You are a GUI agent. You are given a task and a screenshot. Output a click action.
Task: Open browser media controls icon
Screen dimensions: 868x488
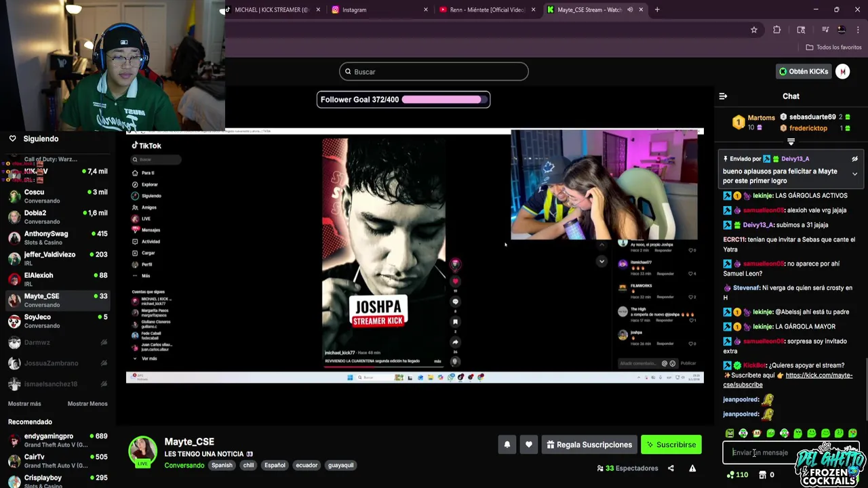825,30
